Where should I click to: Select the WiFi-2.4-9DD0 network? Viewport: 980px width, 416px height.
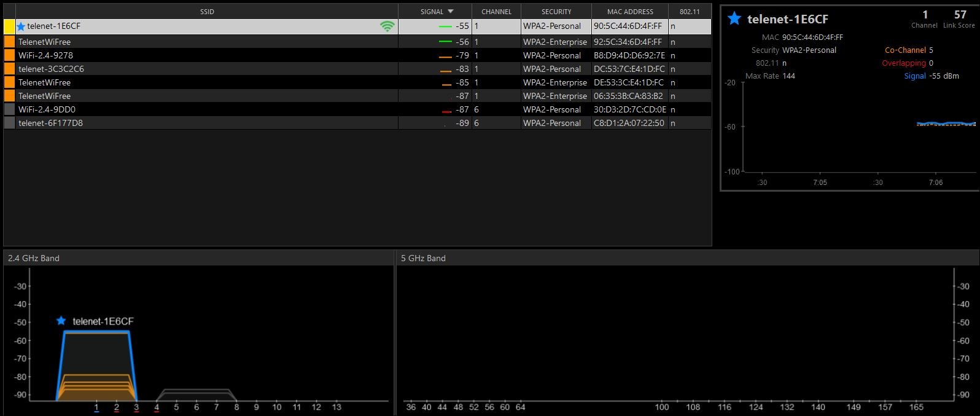[x=357, y=109]
